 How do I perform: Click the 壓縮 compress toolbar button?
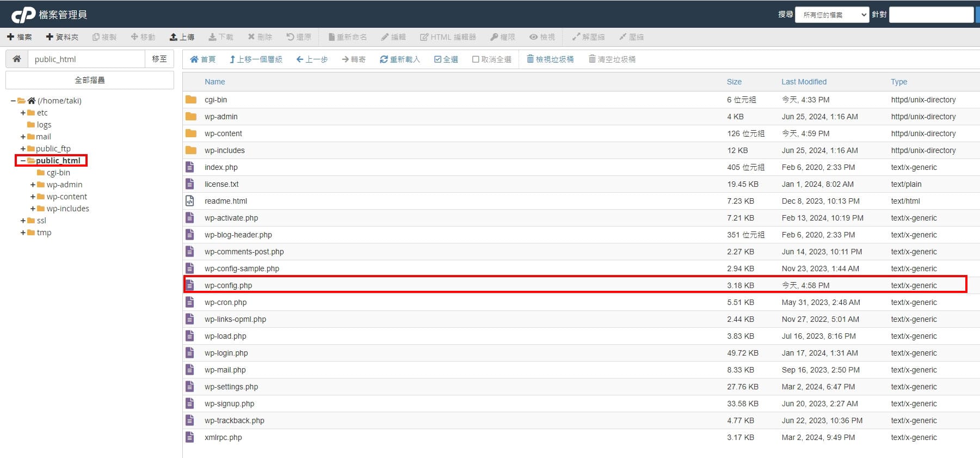click(631, 37)
